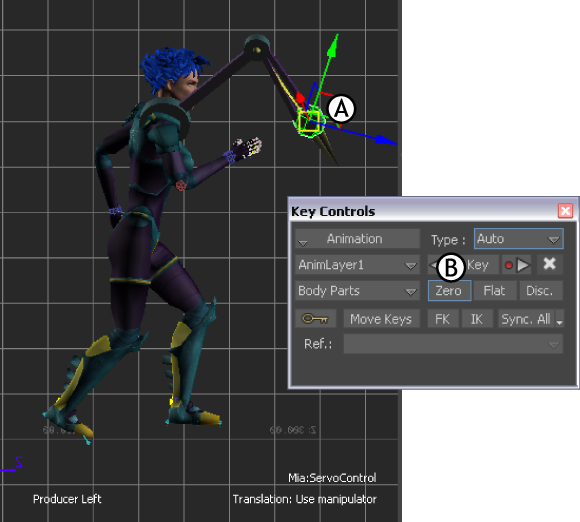The width and height of the screenshot is (580, 522).
Task: Open the Type Auto dropdown
Action: point(519,239)
